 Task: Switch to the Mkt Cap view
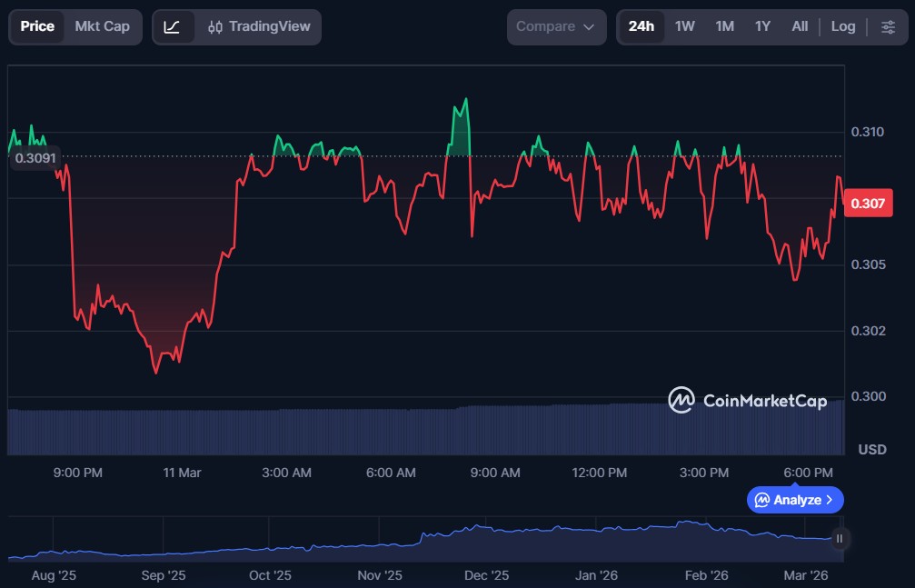pyautogui.click(x=102, y=27)
